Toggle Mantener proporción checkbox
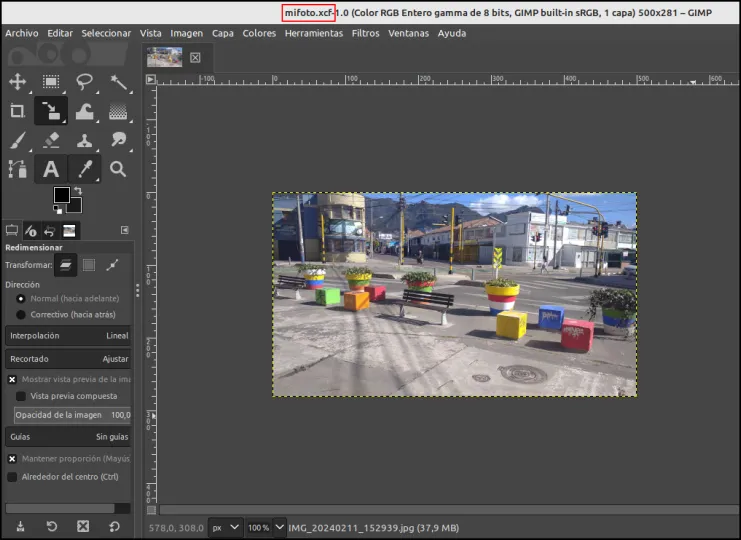The image size is (741, 540). [x=12, y=459]
